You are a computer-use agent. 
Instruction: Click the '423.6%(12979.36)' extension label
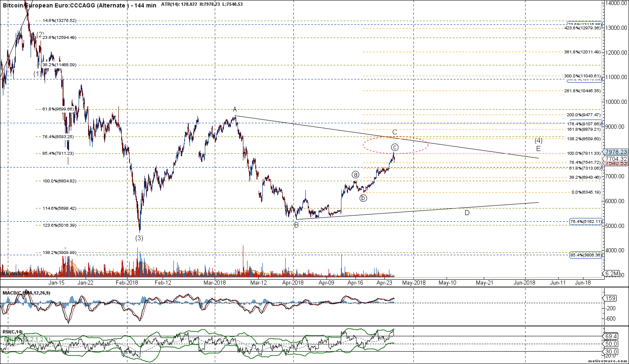(583, 28)
